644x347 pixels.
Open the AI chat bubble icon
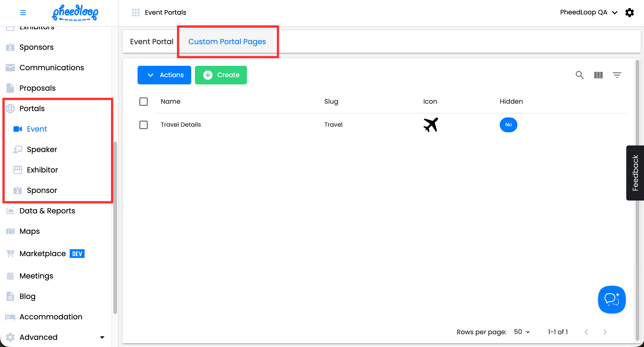click(611, 299)
